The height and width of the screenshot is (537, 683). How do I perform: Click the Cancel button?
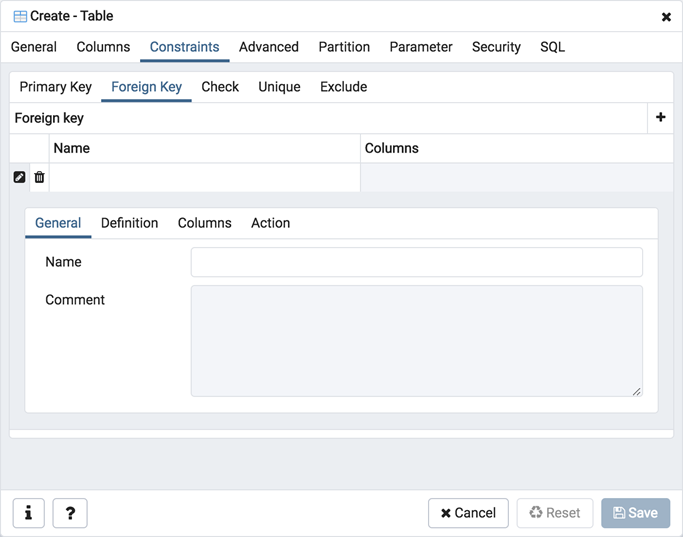468,513
